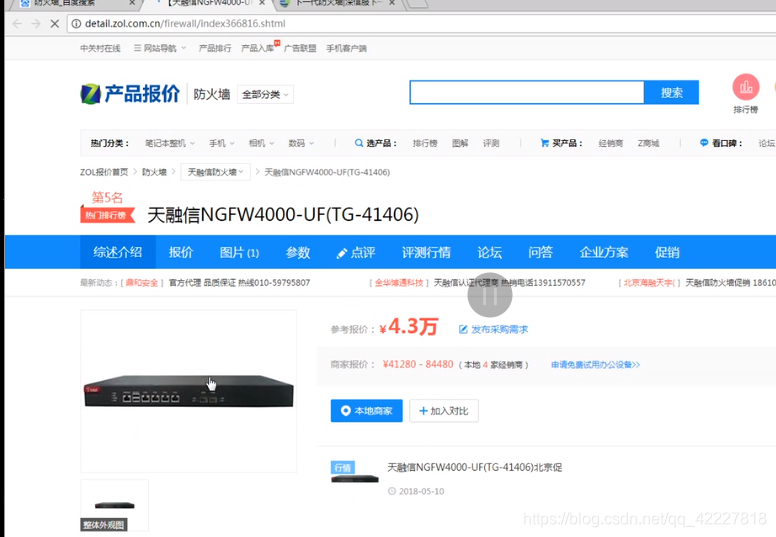Click the browser forward arrow
Viewport: 776px width, 537px height.
coord(36,24)
